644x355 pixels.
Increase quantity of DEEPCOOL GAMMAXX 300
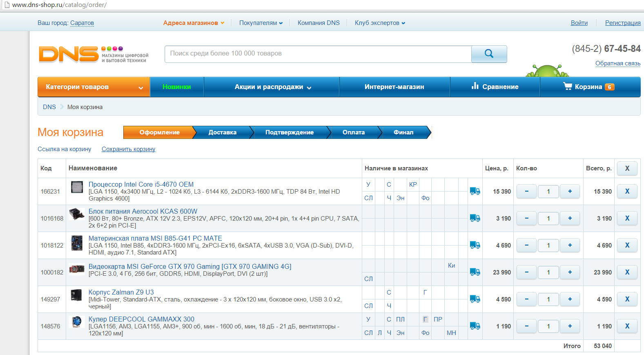point(570,326)
